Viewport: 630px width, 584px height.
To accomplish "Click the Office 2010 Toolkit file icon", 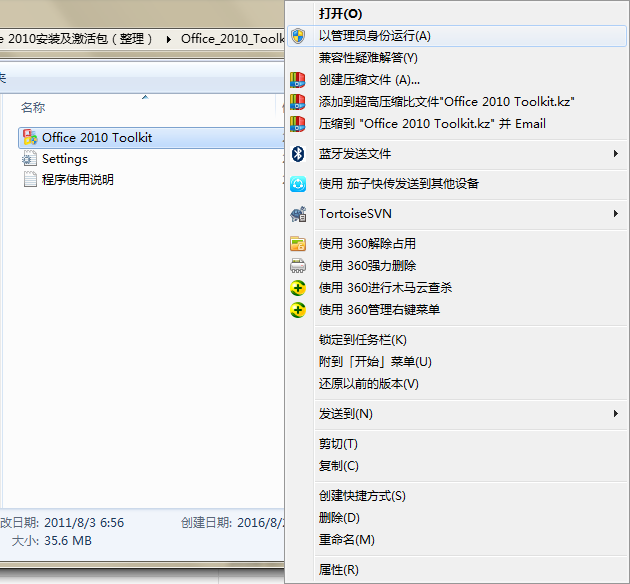I will [x=30, y=137].
